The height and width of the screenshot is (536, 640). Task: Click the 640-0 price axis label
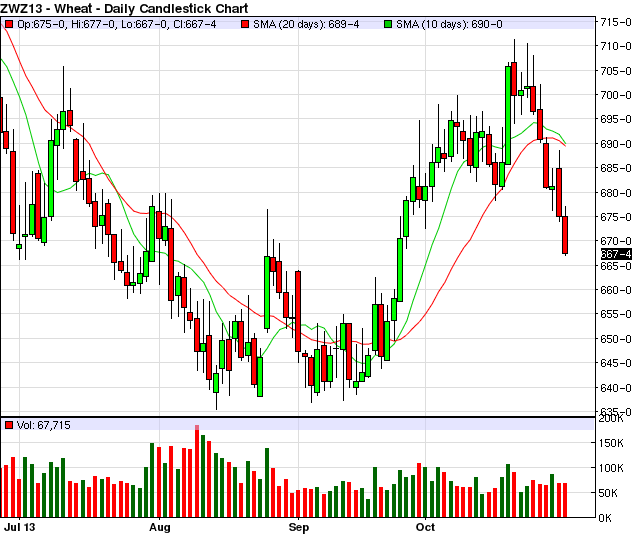(616, 388)
